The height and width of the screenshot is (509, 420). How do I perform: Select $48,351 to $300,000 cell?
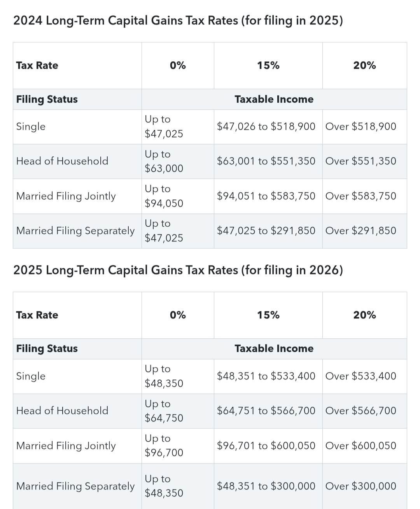268,486
